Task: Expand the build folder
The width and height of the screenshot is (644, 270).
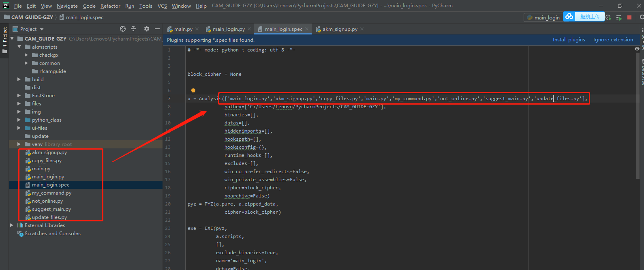Action: click(x=19, y=79)
